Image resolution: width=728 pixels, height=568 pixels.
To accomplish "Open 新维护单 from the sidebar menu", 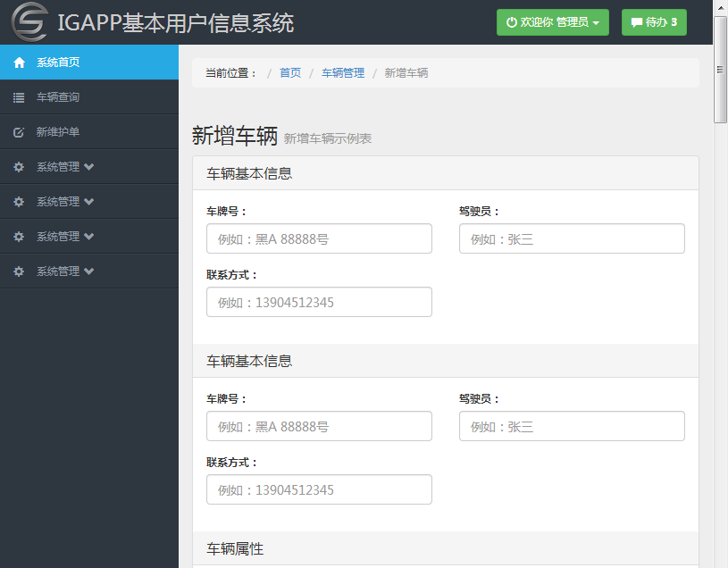I will [58, 132].
